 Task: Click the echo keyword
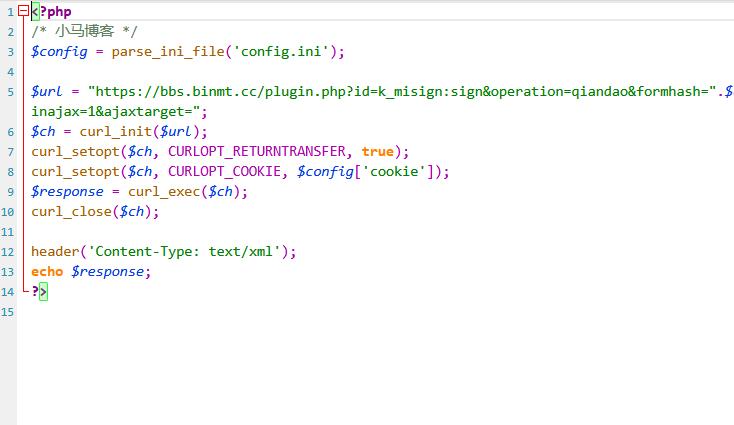tap(47, 272)
